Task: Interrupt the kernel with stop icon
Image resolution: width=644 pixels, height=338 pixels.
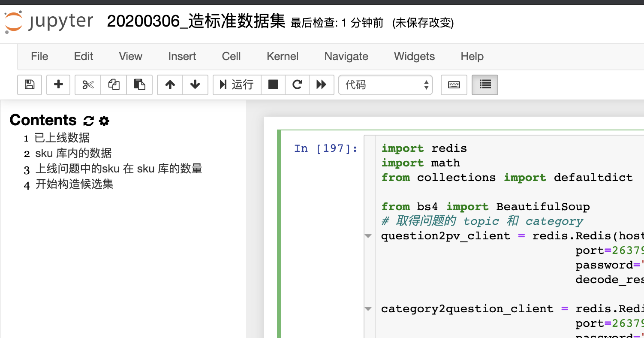Action: pyautogui.click(x=273, y=85)
